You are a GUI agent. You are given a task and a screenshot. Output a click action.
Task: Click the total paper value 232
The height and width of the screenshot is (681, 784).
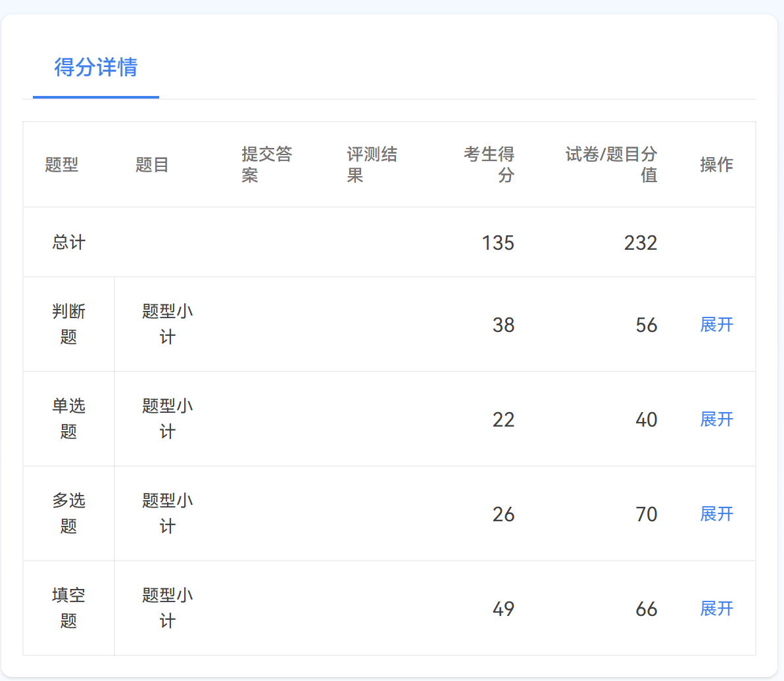[x=641, y=243]
